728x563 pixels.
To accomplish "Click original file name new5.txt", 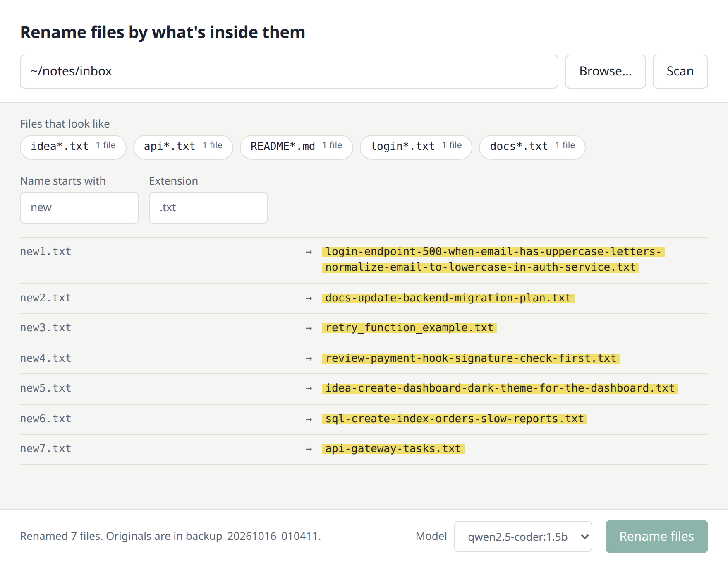I will tap(45, 388).
